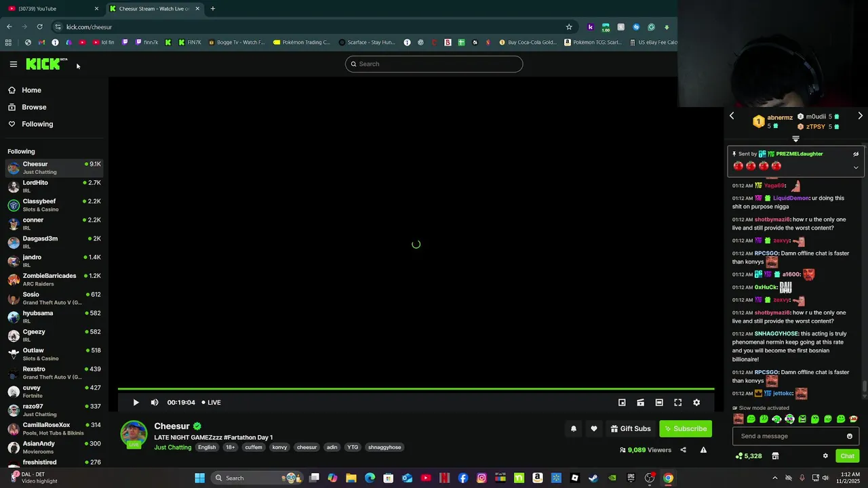Hide the pinned message with eye icon

[x=856, y=154]
